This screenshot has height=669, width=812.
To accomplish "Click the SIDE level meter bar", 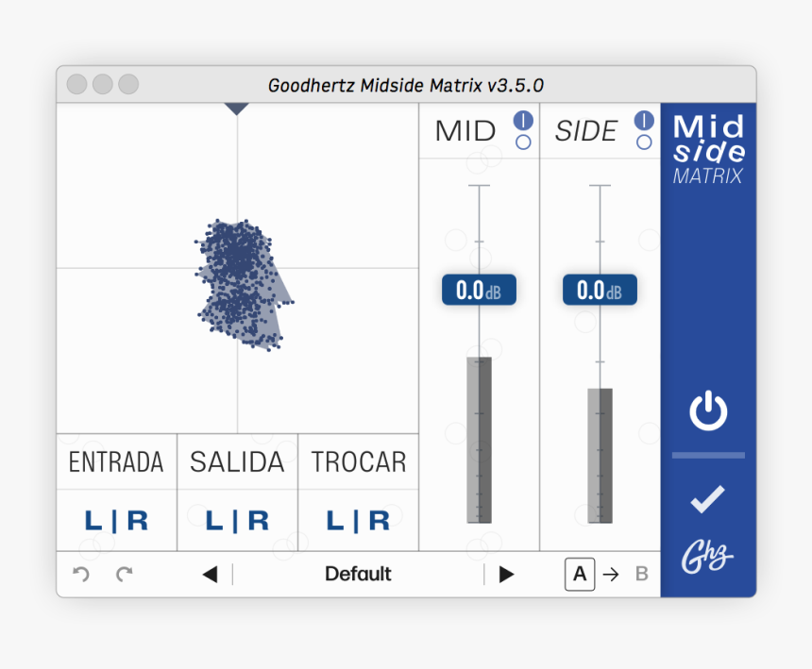I will click(x=600, y=456).
